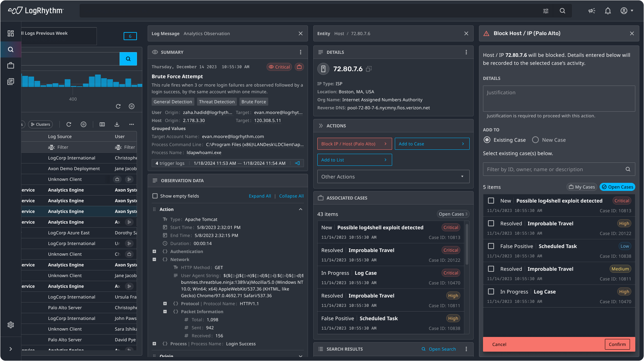Refresh the histogram chart

click(118, 106)
